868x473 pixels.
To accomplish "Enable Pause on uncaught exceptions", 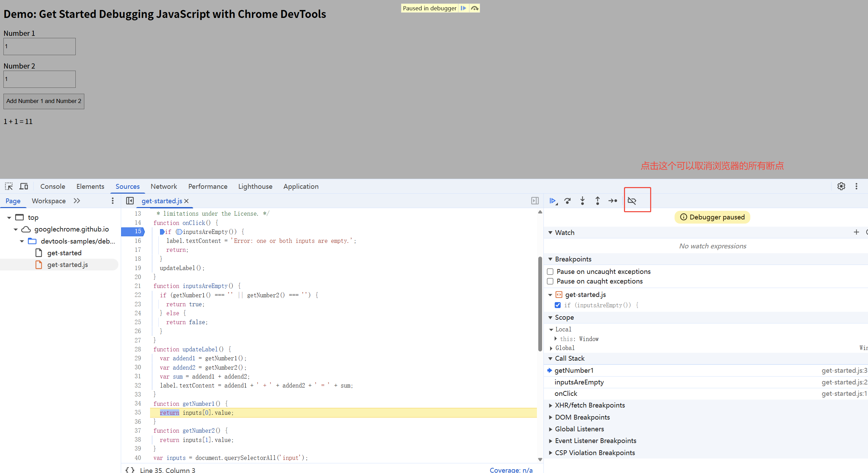I will point(550,271).
